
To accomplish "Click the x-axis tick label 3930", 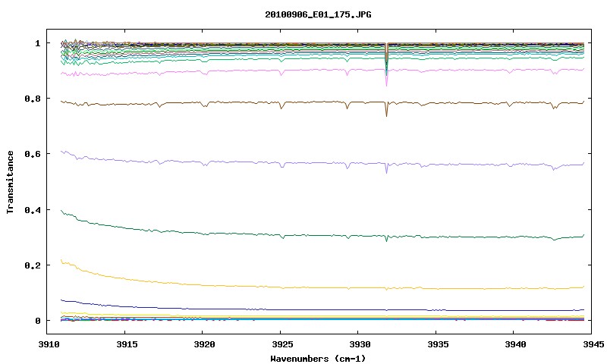I will point(360,344).
